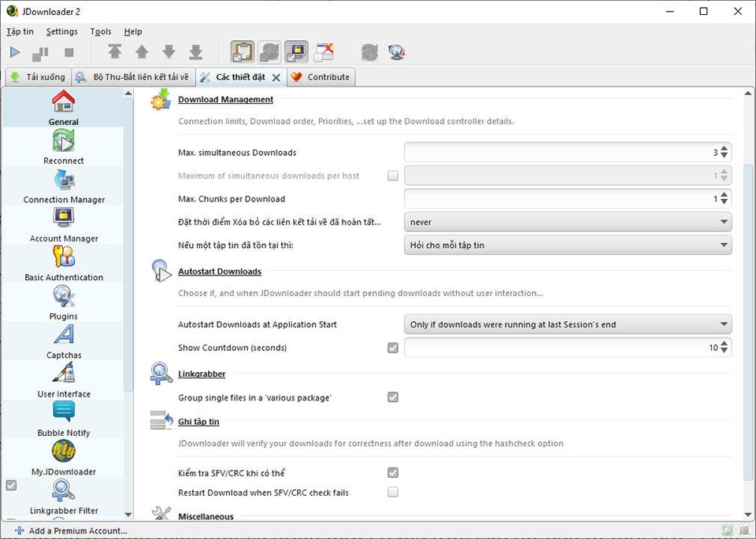
Task: Select the Captchas settings icon
Action: tap(63, 338)
